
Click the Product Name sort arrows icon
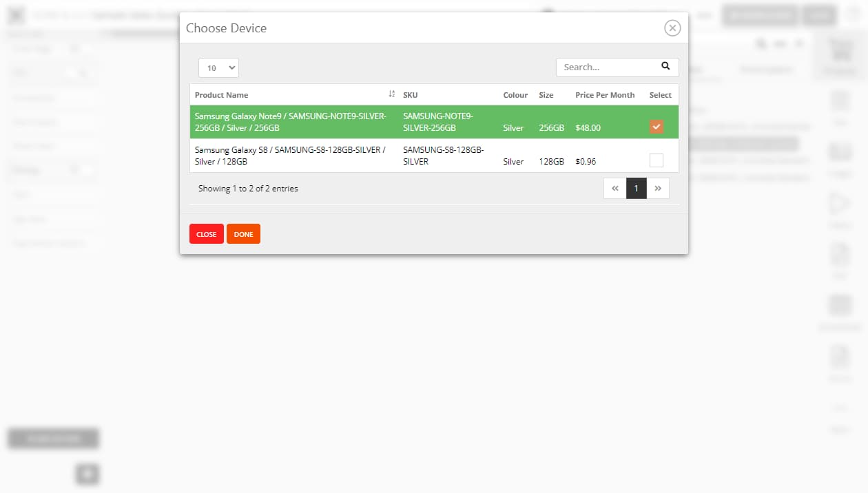click(391, 94)
